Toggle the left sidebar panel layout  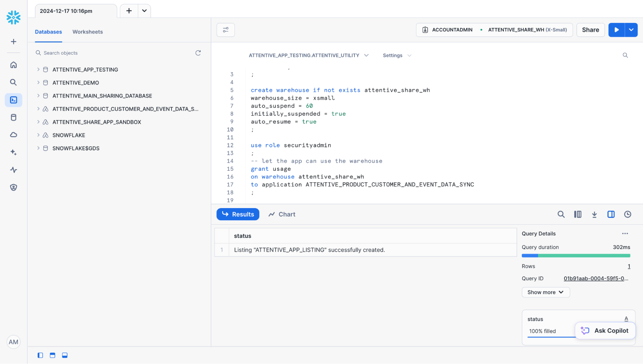tap(40, 355)
